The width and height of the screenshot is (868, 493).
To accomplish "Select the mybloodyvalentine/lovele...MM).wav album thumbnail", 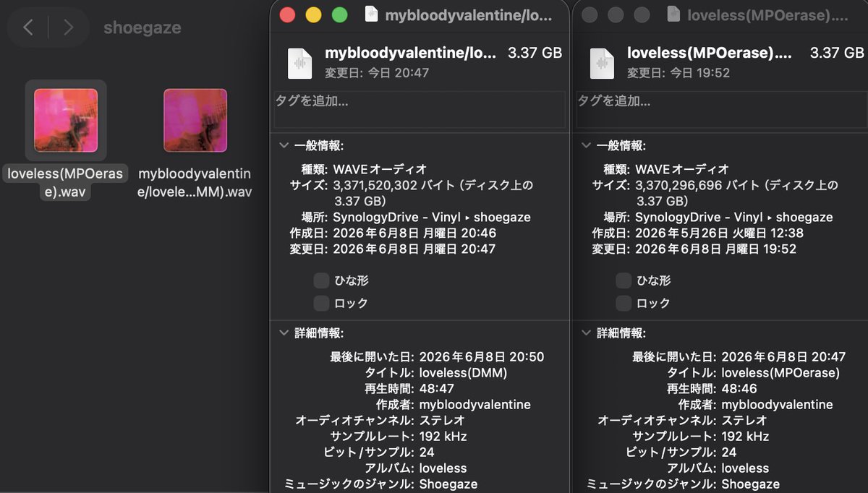I will click(x=195, y=120).
